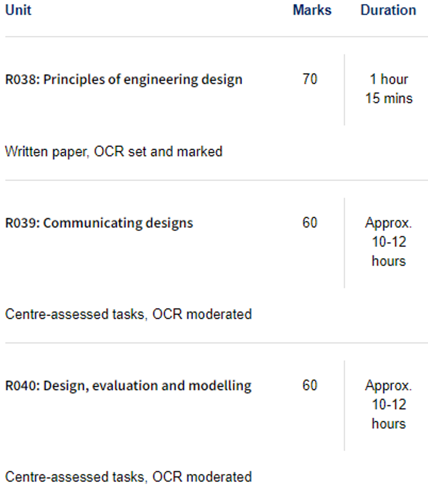The width and height of the screenshot is (428, 504).
Task: Click the '1 hour 15 mins' duration
Action: tap(389, 89)
